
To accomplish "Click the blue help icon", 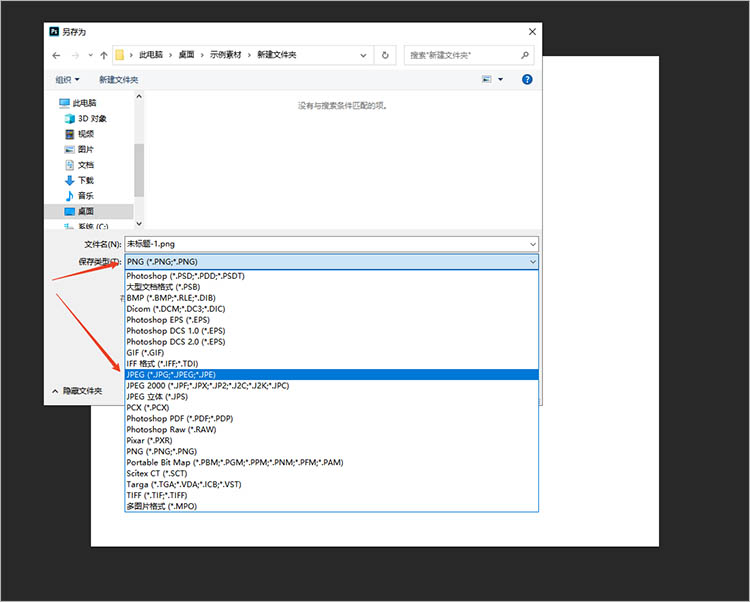I will point(527,79).
